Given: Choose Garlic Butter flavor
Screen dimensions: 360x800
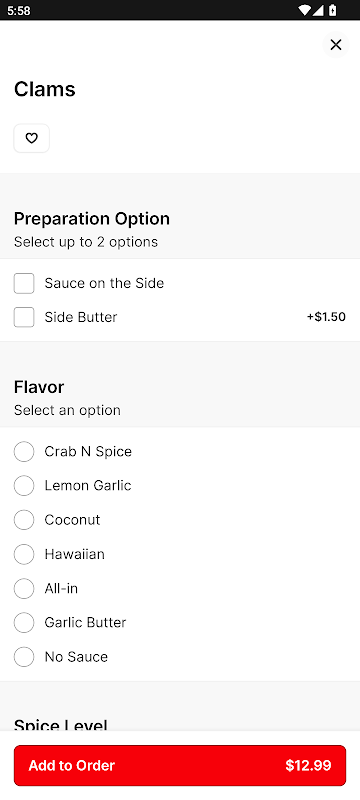Looking at the screenshot, I should click(24, 622).
